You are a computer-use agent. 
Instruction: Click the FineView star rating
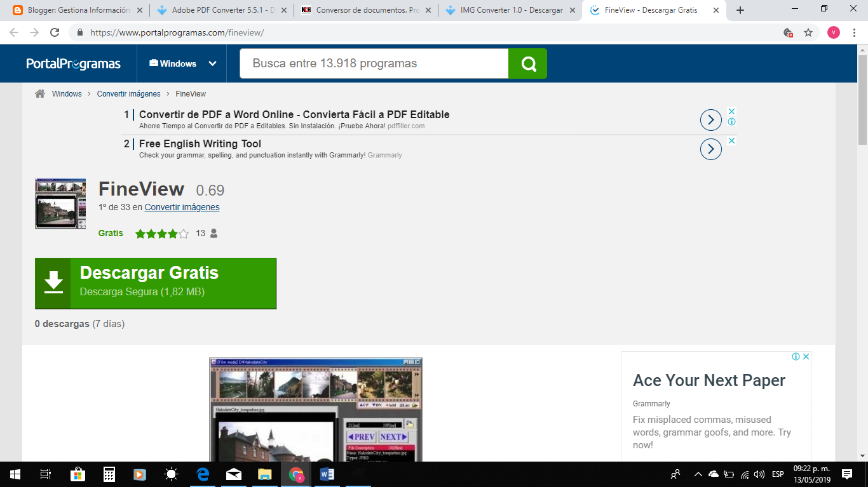click(162, 234)
